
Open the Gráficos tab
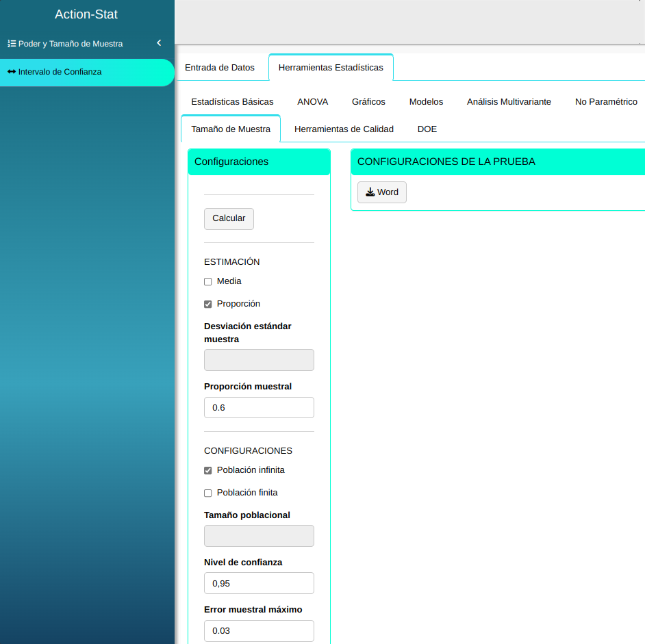pyautogui.click(x=368, y=102)
